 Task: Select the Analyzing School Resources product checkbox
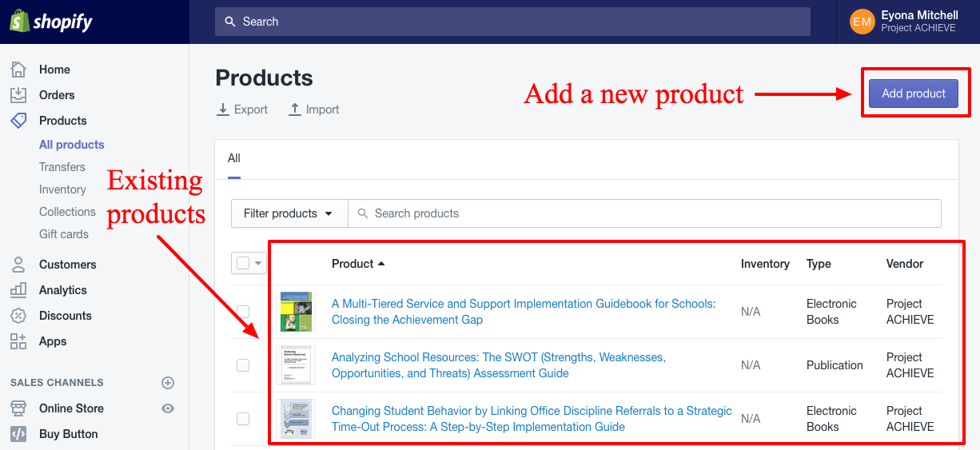click(243, 365)
